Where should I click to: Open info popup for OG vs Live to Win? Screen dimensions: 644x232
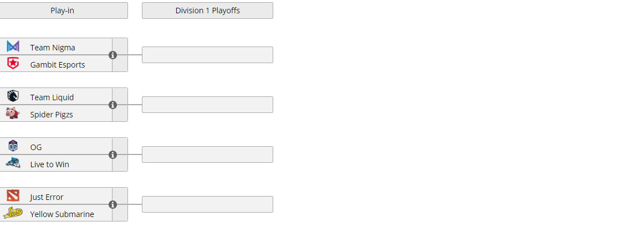[113, 154]
